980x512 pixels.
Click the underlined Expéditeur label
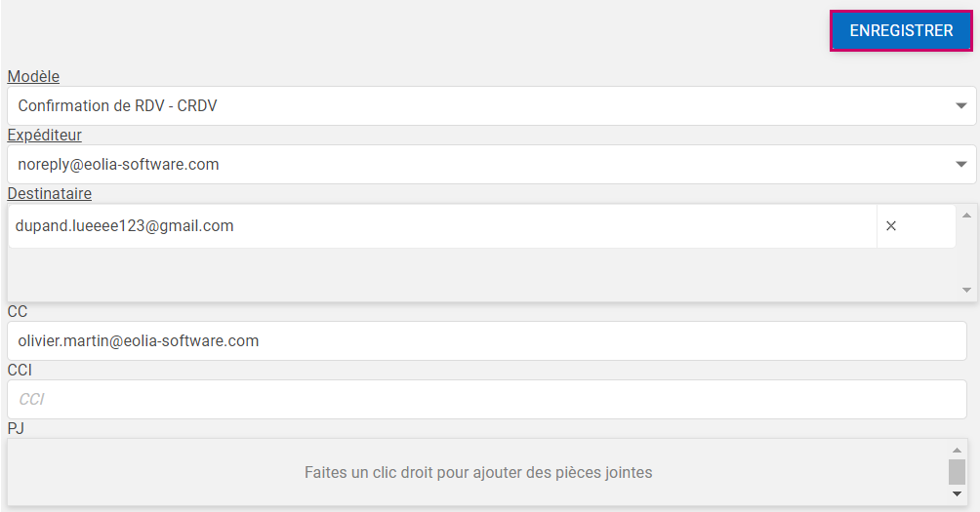44,136
